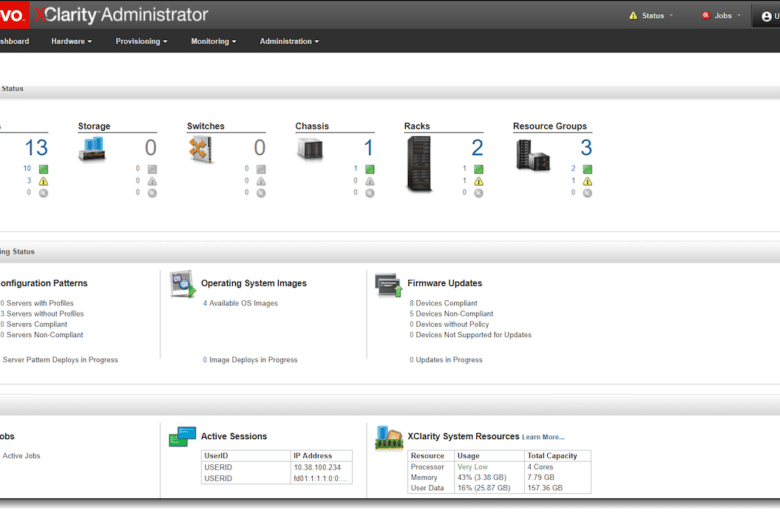780x516 pixels.
Task: Click the Resource Groups total count 3
Action: point(586,148)
